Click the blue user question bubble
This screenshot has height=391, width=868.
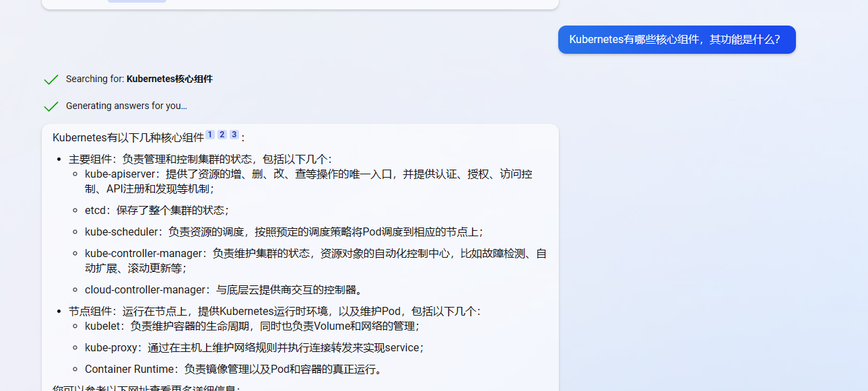tap(676, 39)
